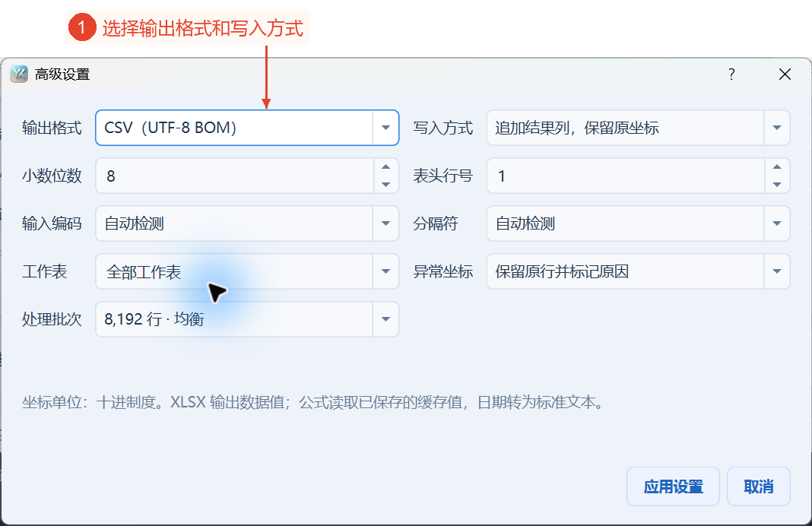Screen dimensions: 812x526
Task: Open the 输出格式 CSV (UTF-8 BOM) dropdown
Action: click(x=247, y=128)
